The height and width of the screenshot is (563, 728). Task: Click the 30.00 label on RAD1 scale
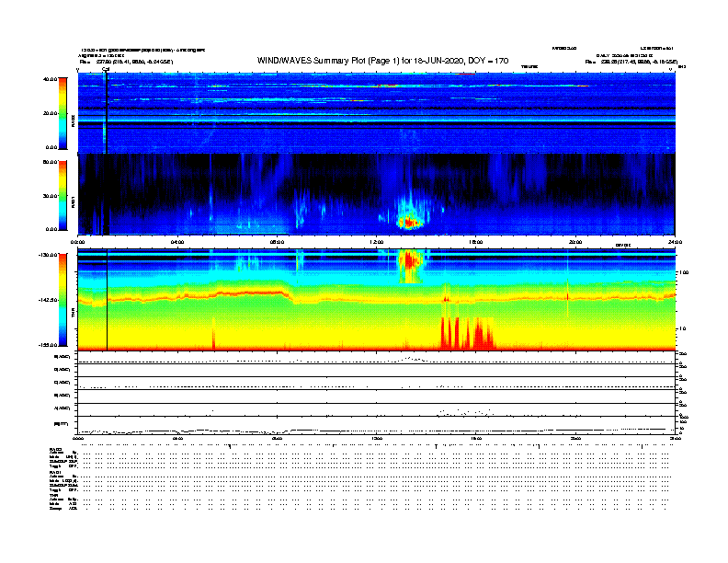tap(50, 196)
